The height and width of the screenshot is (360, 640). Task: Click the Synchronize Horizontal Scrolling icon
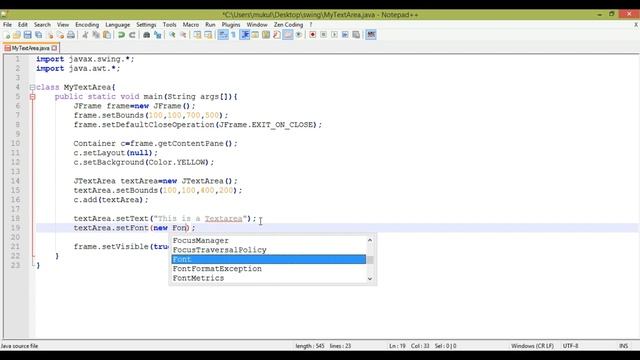[208, 35]
